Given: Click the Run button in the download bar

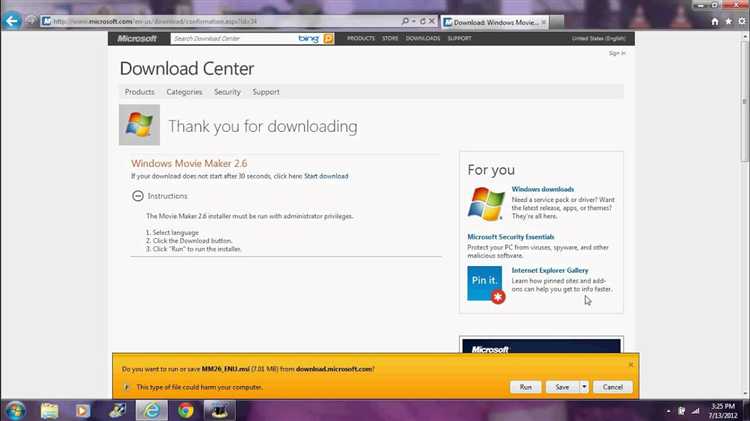Looking at the screenshot, I should coord(526,387).
